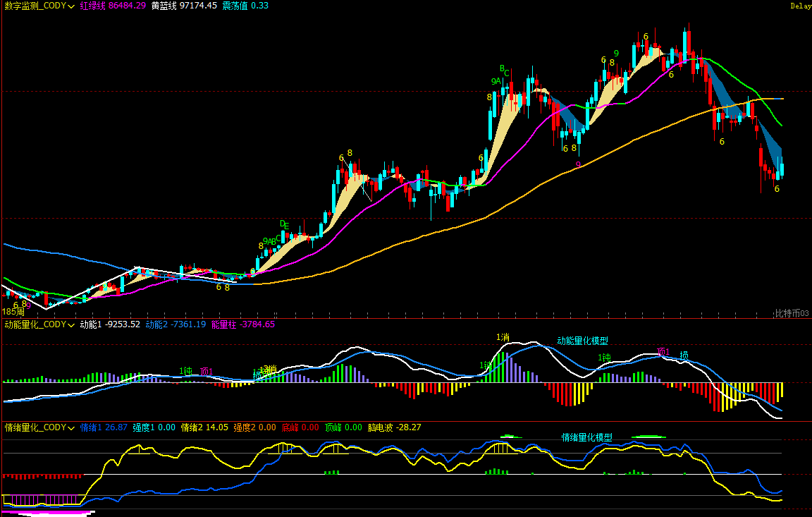812x517 pixels.
Task: Open the 数字监测_CODY indicator dropdown
Action: 35,6
